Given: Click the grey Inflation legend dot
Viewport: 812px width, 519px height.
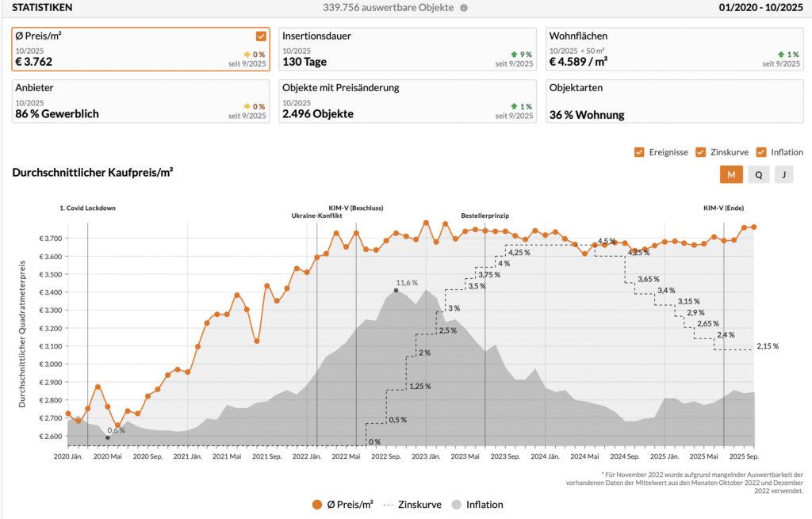Looking at the screenshot, I should pos(456,504).
